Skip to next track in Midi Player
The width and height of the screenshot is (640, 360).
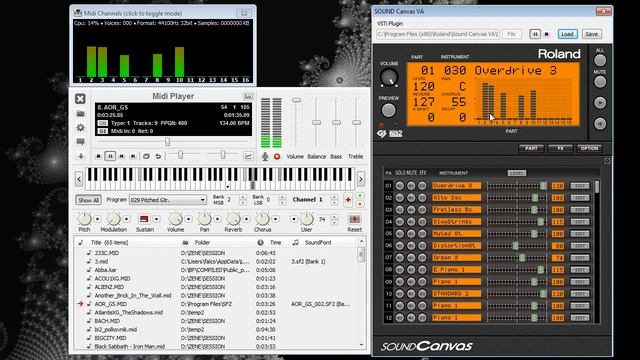pos(133,156)
